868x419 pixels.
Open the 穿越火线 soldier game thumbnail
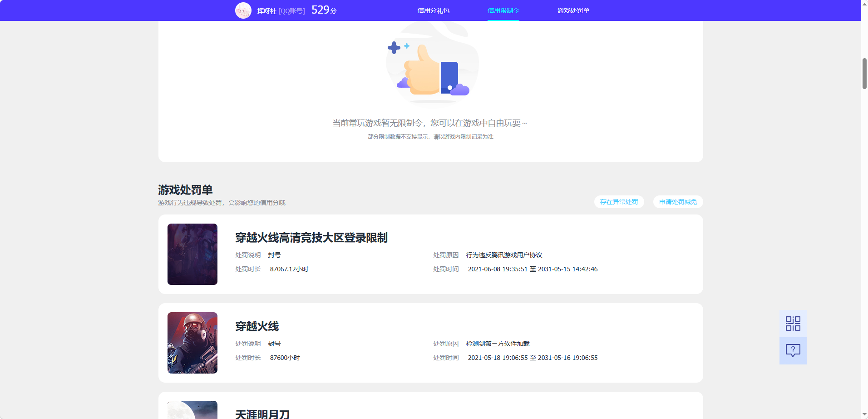(192, 343)
